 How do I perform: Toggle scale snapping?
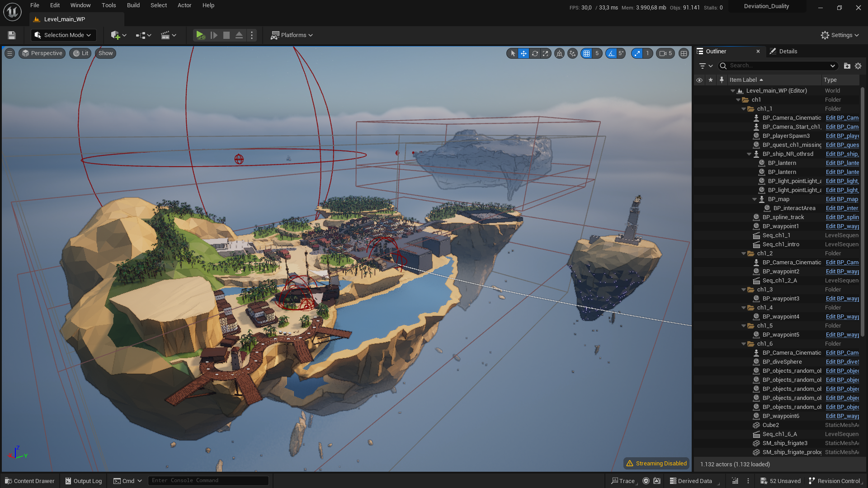[x=637, y=53]
